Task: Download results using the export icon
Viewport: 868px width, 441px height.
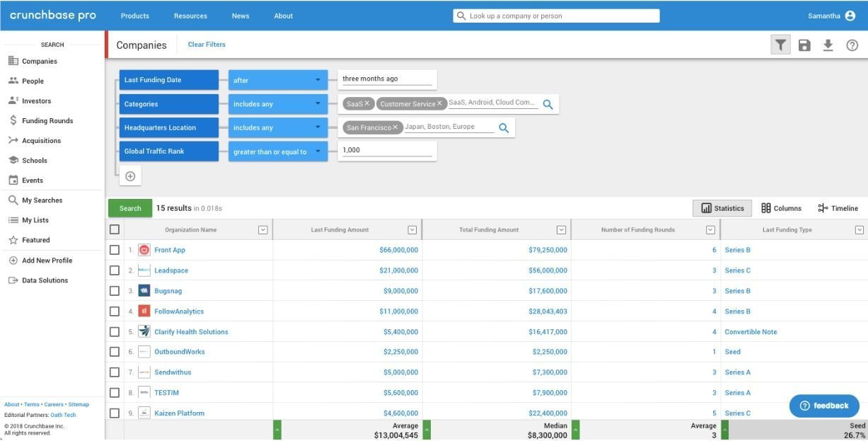Action: (828, 45)
